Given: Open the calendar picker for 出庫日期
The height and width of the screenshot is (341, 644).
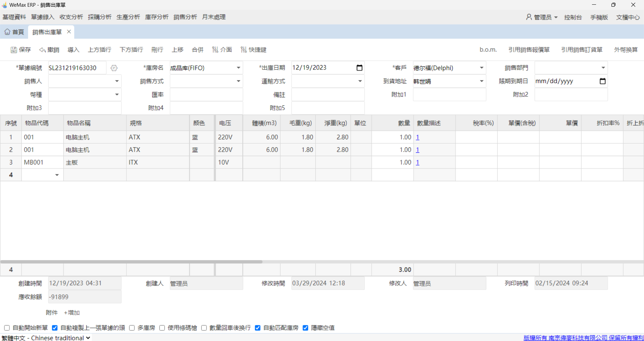Looking at the screenshot, I should [x=359, y=68].
